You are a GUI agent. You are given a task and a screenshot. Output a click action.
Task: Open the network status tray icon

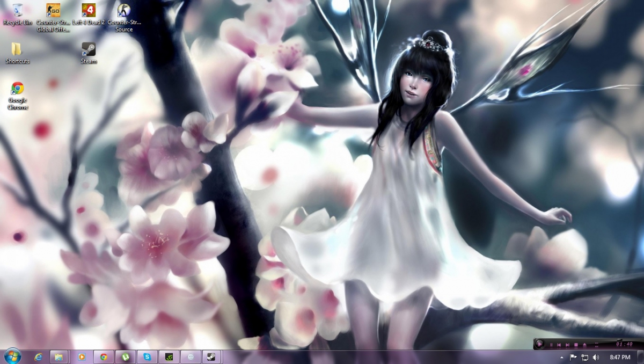(584, 357)
